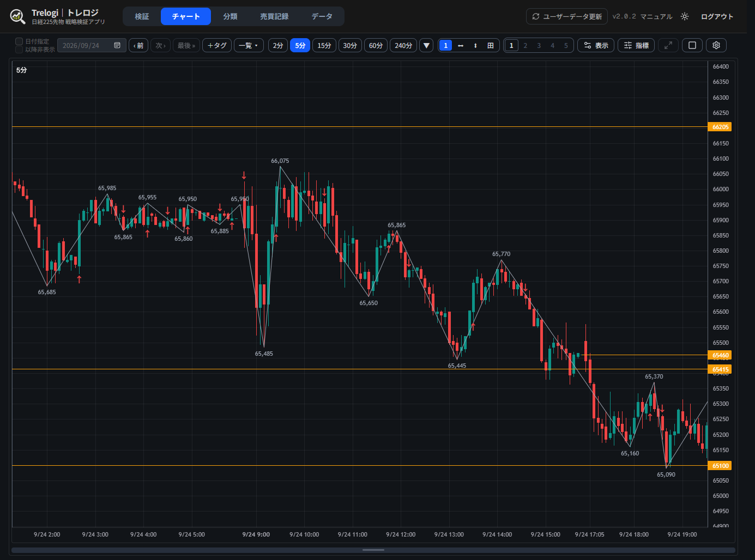Click the ユーザーデータ更新 button
This screenshot has width=755, height=560.
click(x=567, y=16)
